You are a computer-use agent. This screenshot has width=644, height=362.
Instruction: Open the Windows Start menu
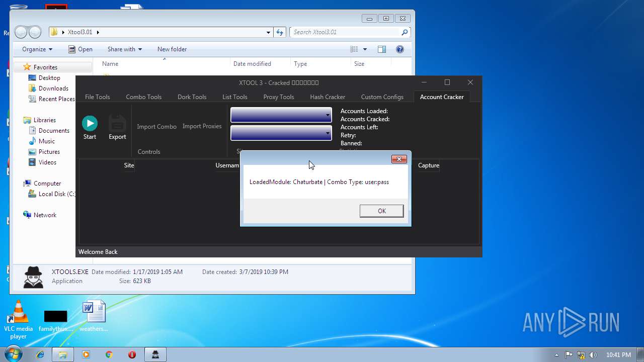(x=13, y=354)
